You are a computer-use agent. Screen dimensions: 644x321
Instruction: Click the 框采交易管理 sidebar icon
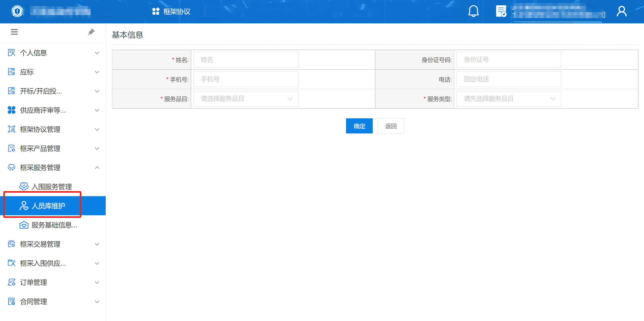(12, 244)
